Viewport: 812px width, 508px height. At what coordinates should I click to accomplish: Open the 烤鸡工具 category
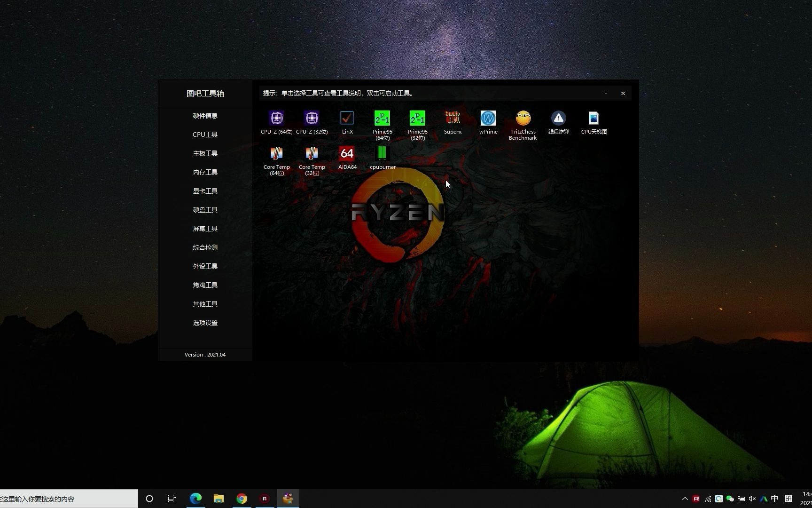pos(205,285)
